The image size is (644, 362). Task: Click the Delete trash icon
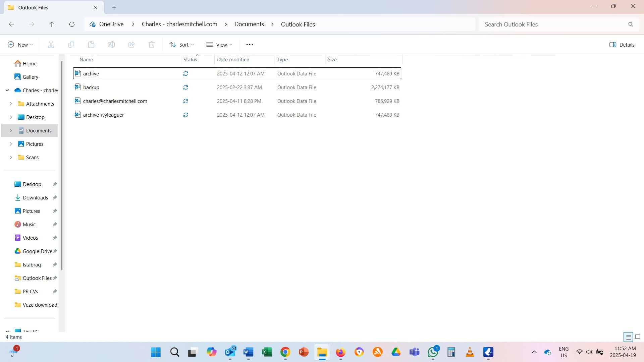tap(152, 45)
